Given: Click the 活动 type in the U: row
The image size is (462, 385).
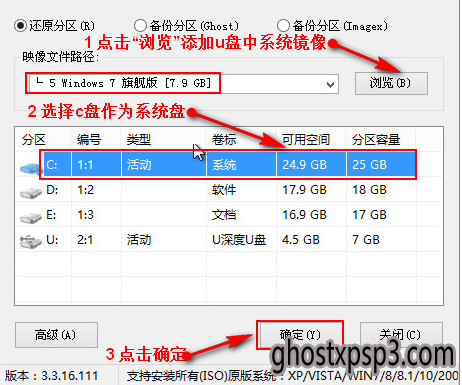Looking at the screenshot, I should pyautogui.click(x=139, y=240).
